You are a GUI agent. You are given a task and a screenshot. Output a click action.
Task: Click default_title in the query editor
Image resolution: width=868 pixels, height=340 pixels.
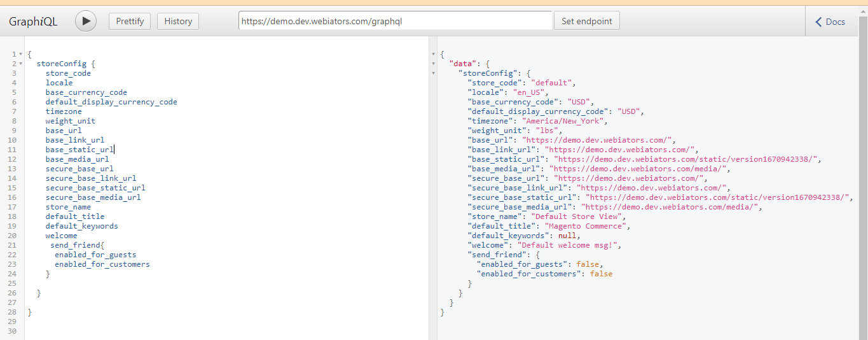click(x=75, y=216)
